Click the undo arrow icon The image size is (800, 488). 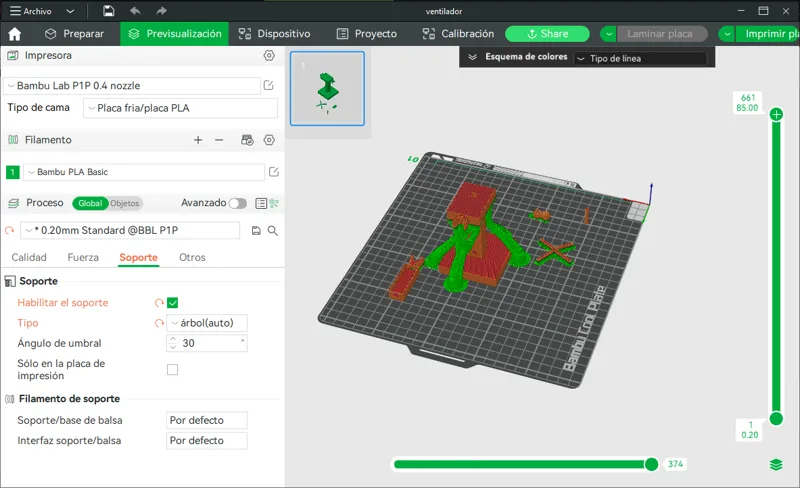[x=135, y=11]
